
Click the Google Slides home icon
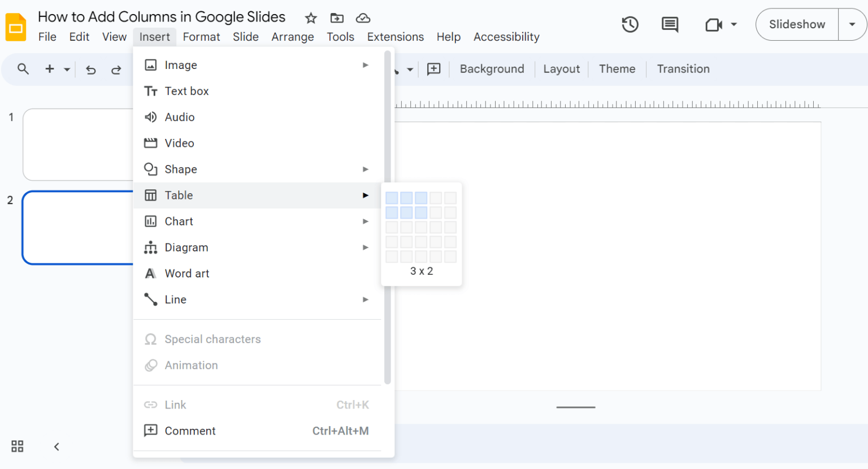coord(15,27)
